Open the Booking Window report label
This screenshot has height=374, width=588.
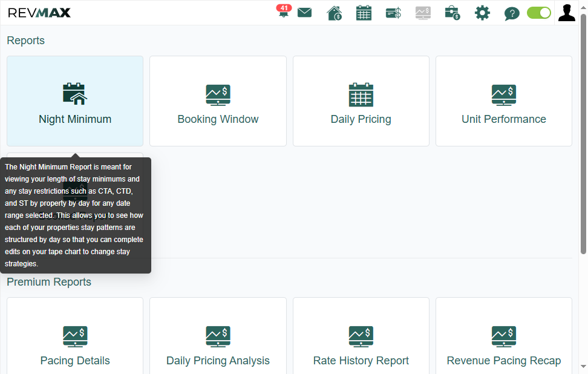pyautogui.click(x=218, y=119)
